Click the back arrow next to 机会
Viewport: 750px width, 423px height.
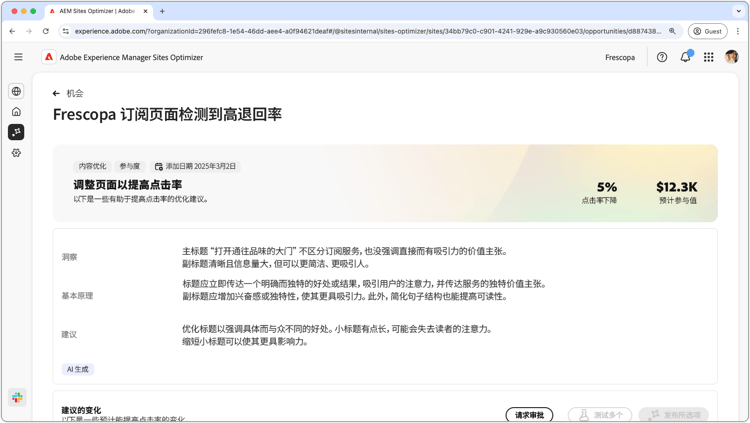pos(56,93)
